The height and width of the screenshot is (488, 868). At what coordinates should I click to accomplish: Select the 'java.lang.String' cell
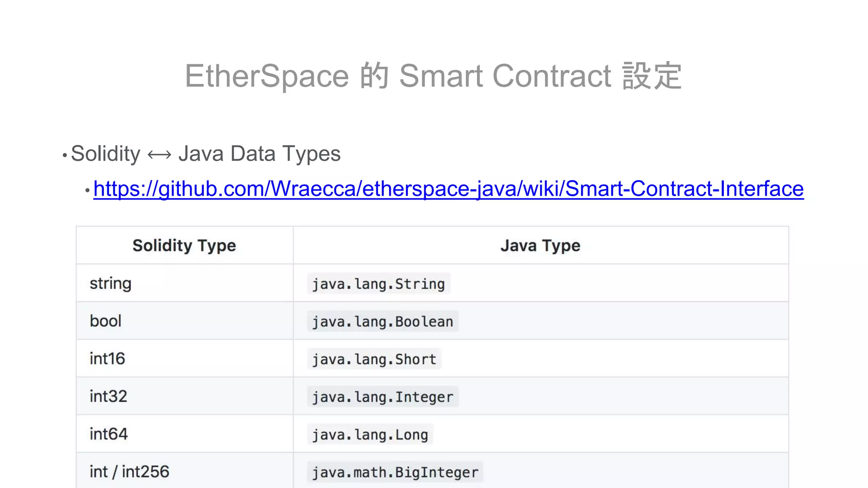click(x=540, y=283)
